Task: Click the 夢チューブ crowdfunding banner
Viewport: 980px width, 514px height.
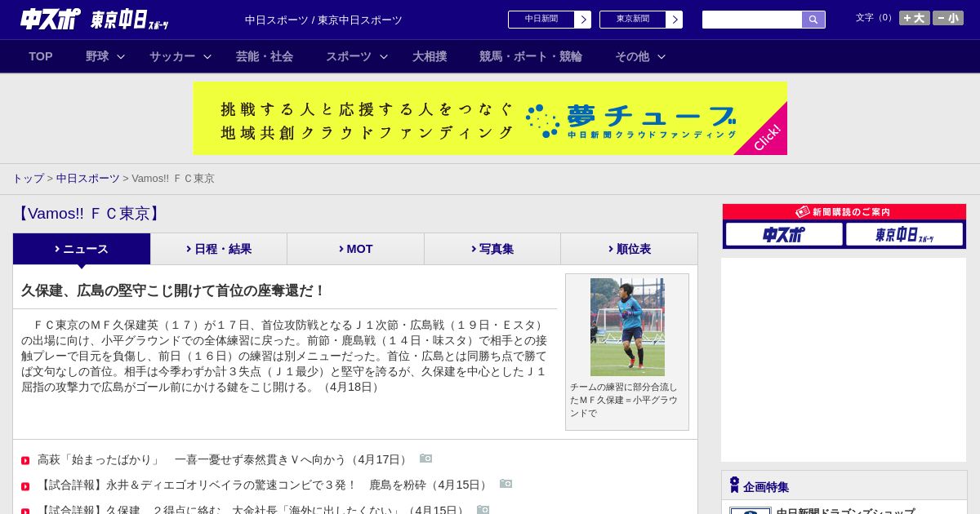Action: tap(490, 118)
